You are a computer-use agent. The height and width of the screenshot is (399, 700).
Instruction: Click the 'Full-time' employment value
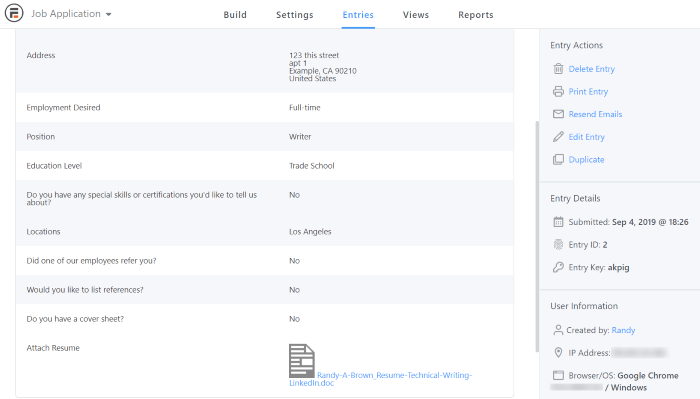point(304,108)
